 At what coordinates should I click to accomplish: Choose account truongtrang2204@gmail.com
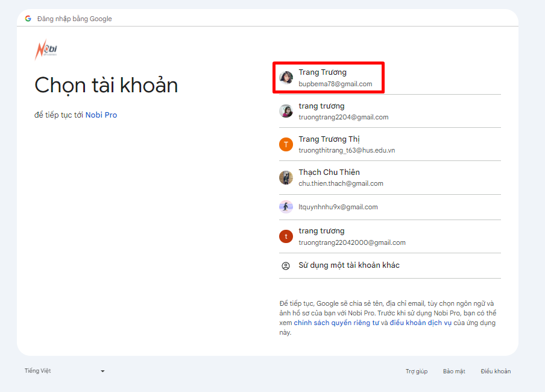(x=343, y=117)
